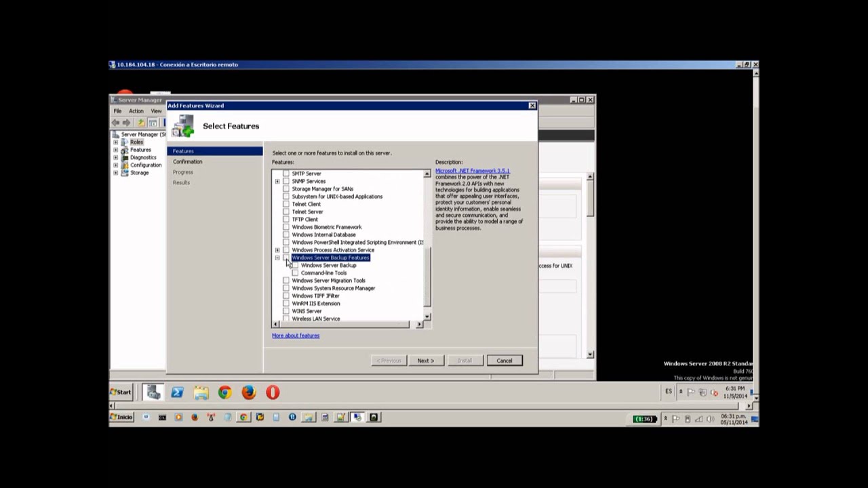Open Opera browser from the remote taskbar
This screenshot has width=868, height=488.
[x=273, y=392]
